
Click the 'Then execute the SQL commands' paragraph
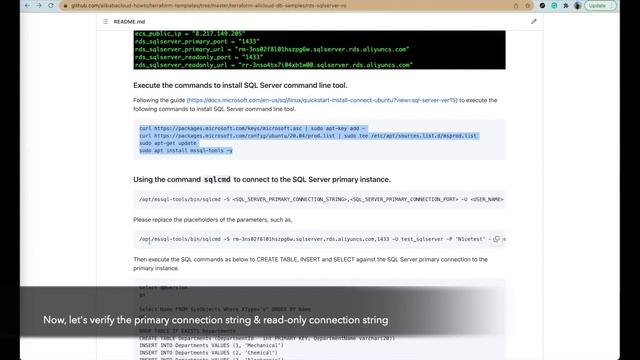coord(310,264)
